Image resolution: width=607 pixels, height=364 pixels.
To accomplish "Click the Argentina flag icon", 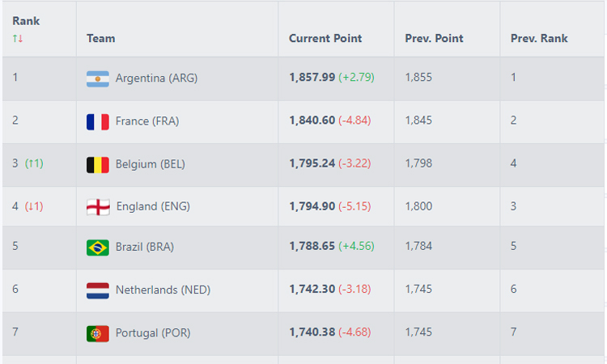I will click(x=98, y=78).
